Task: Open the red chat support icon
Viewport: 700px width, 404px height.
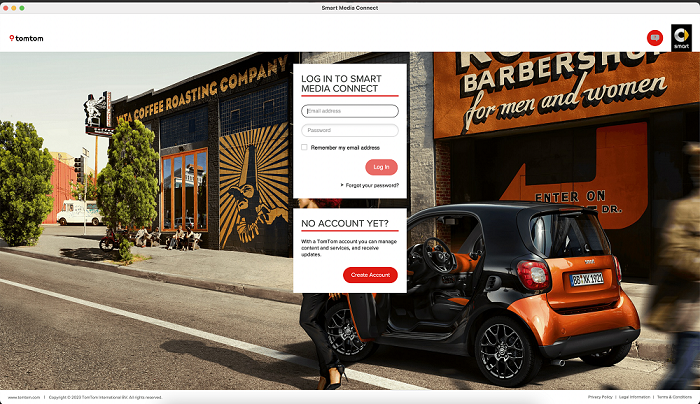Action: (x=654, y=38)
